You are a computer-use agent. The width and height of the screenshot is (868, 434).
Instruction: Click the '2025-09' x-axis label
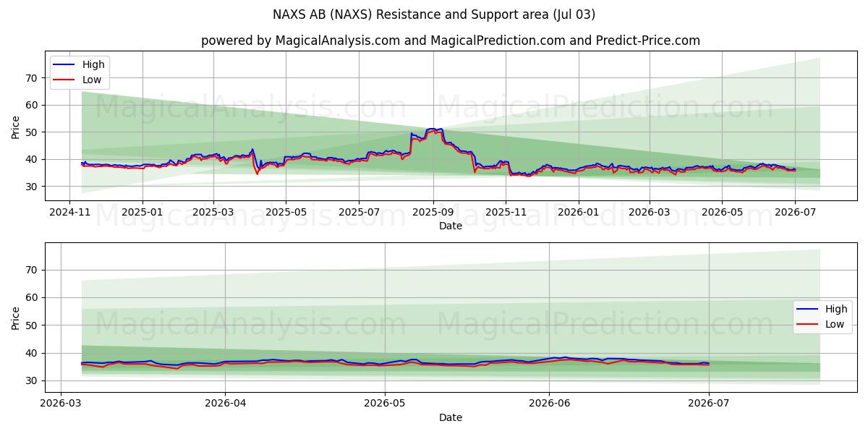[x=433, y=213]
